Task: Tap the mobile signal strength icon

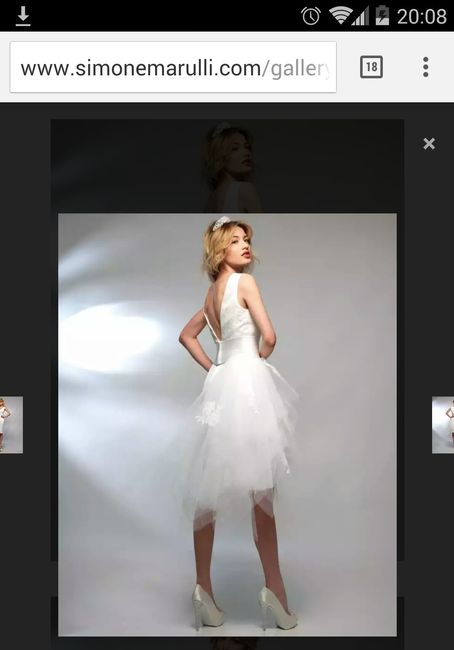Action: click(x=360, y=17)
